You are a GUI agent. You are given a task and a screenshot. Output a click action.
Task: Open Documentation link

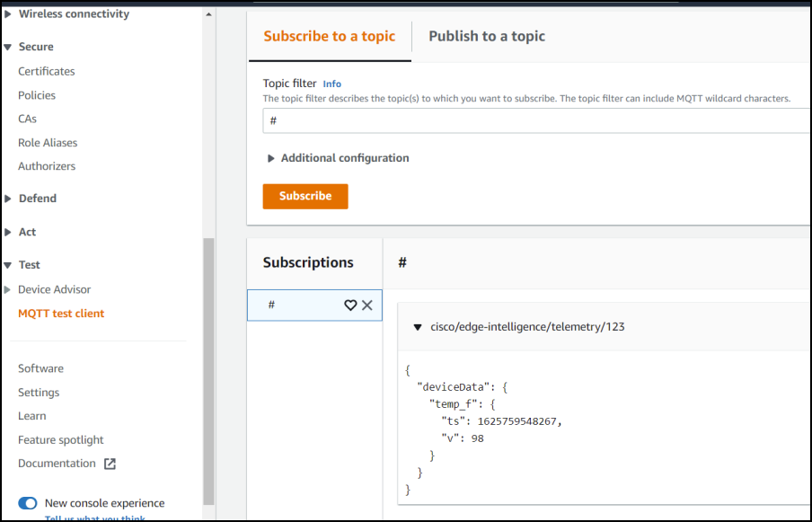tap(57, 464)
